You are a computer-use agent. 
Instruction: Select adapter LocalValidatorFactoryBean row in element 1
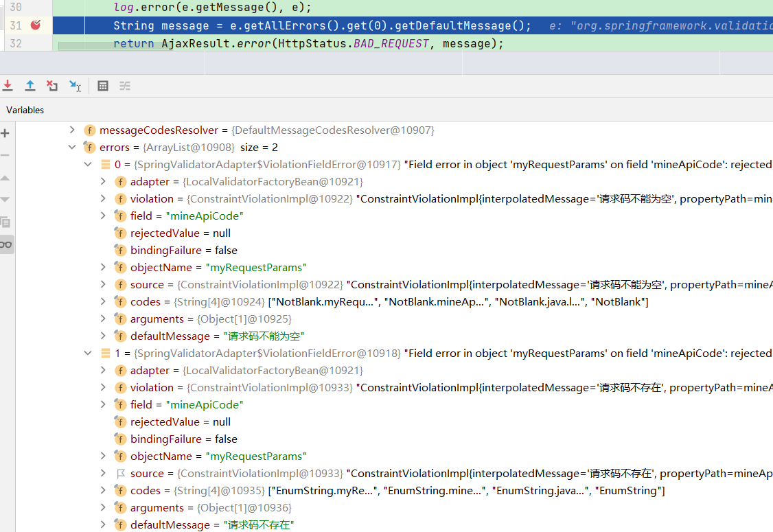pos(394,370)
